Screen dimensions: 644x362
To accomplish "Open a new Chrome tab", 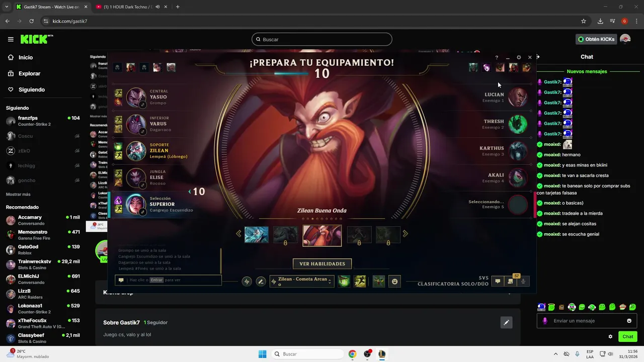I will (x=178, y=7).
